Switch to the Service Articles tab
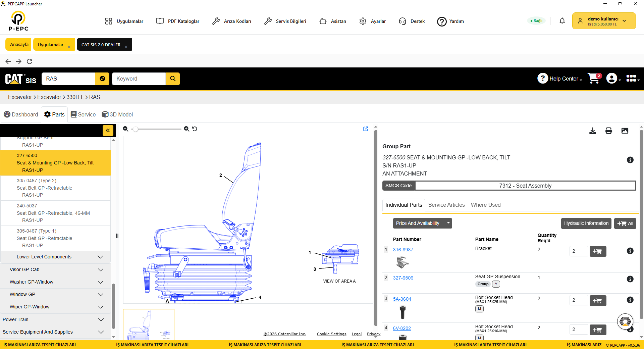The height and width of the screenshot is (349, 644). click(446, 205)
